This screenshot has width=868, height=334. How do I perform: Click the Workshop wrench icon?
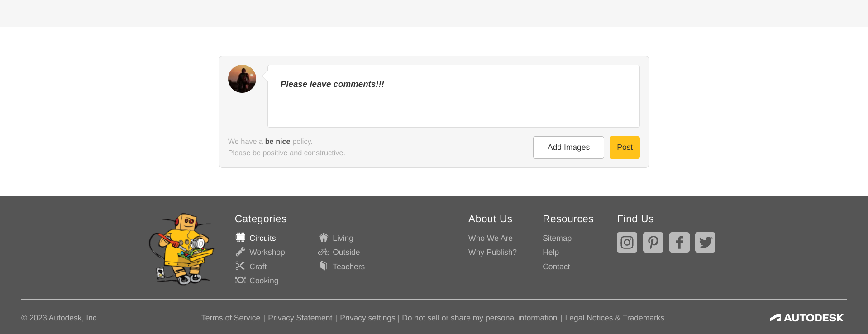(240, 252)
